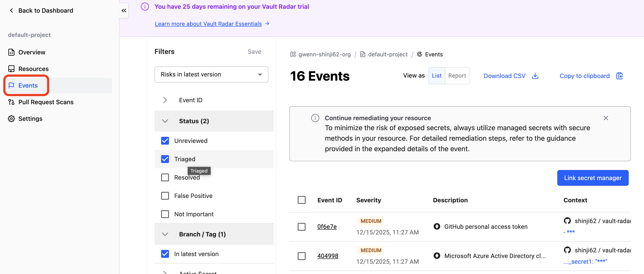Click the Pull Request Scans icon
Viewport: 644px width, 274px height.
11,102
